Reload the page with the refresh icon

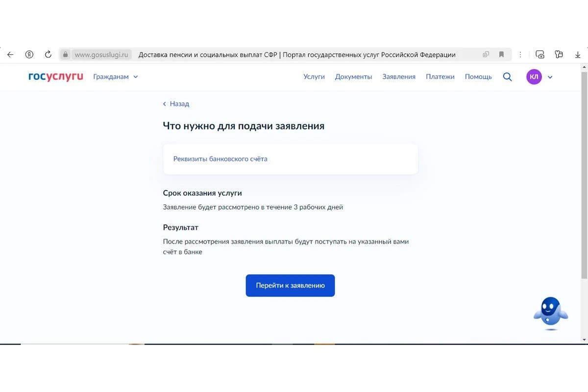coord(48,55)
